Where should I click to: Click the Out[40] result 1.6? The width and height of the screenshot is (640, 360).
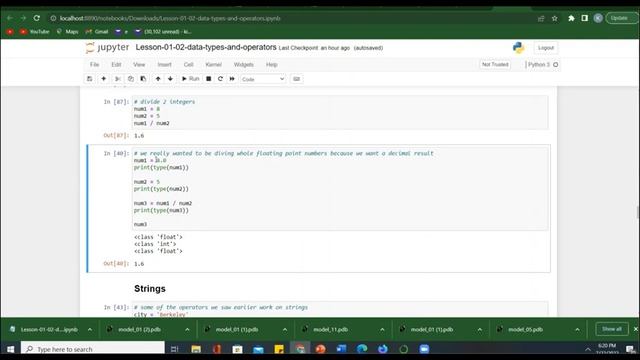139,264
